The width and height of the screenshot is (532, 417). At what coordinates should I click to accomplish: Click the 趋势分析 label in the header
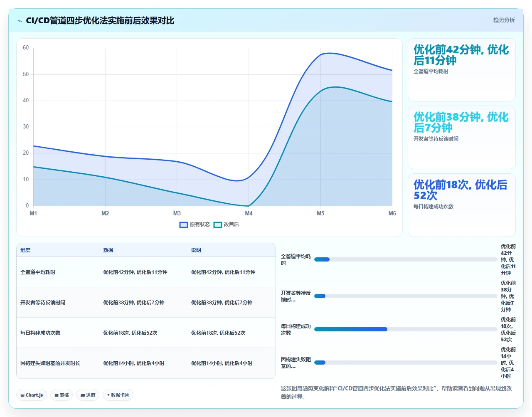pos(504,20)
